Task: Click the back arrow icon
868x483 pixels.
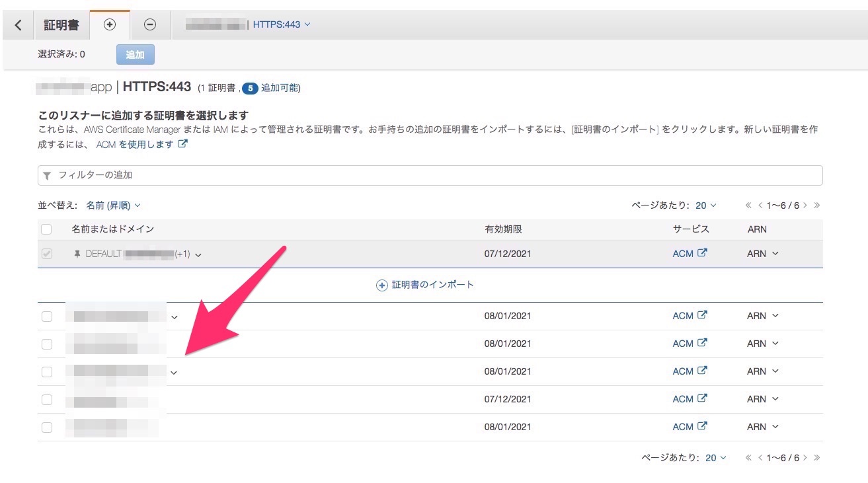Action: click(18, 25)
